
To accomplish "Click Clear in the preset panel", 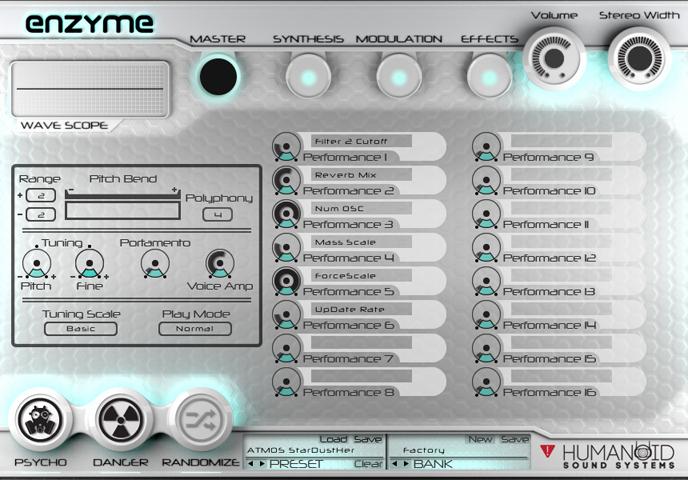I will [x=368, y=464].
